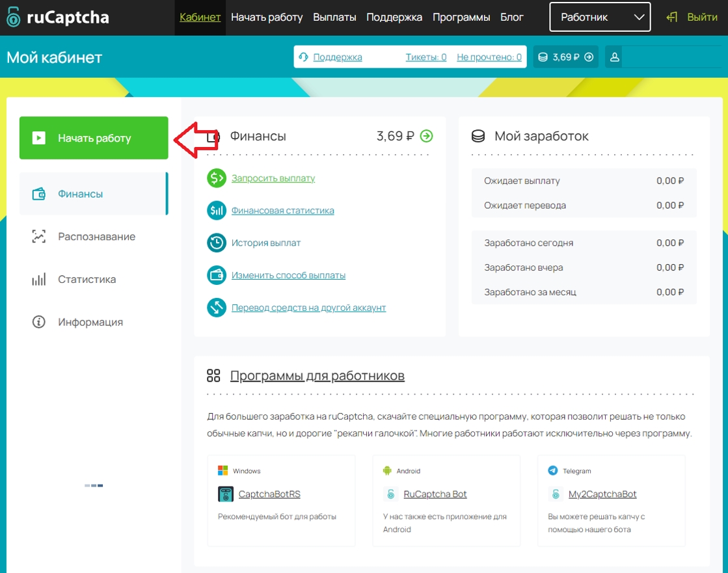728x573 pixels.
Task: Open Кабинет in the top menu
Action: (200, 17)
